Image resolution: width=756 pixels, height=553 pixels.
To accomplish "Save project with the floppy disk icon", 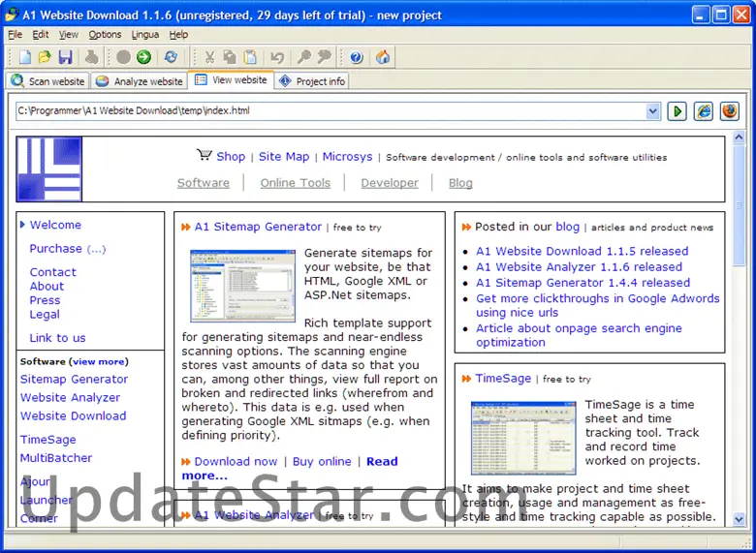I will tap(65, 58).
